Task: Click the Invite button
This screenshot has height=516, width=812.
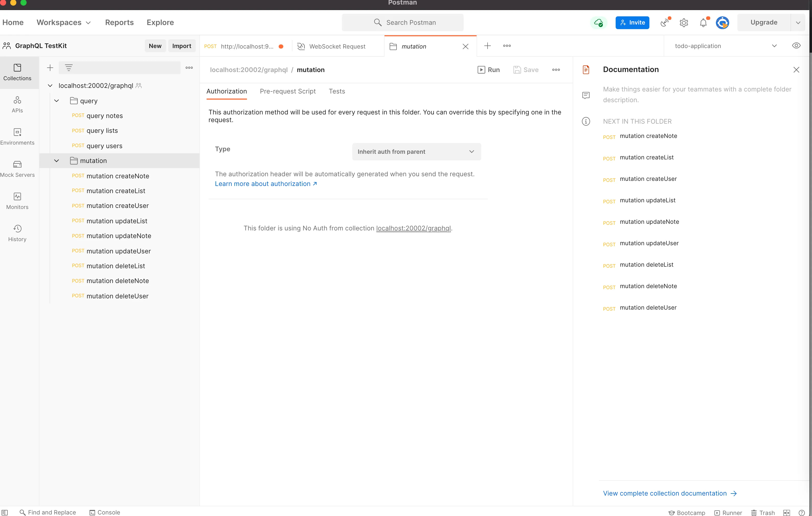Action: (632, 22)
